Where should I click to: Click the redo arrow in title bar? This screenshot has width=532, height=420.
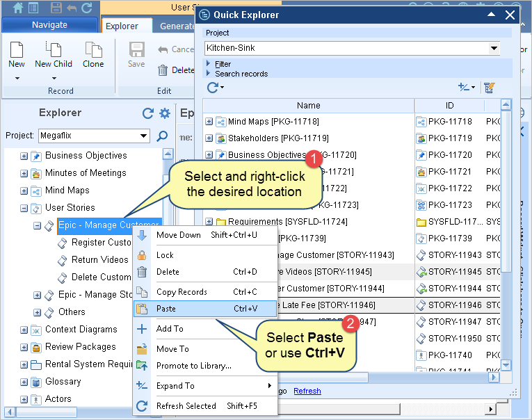(87, 8)
